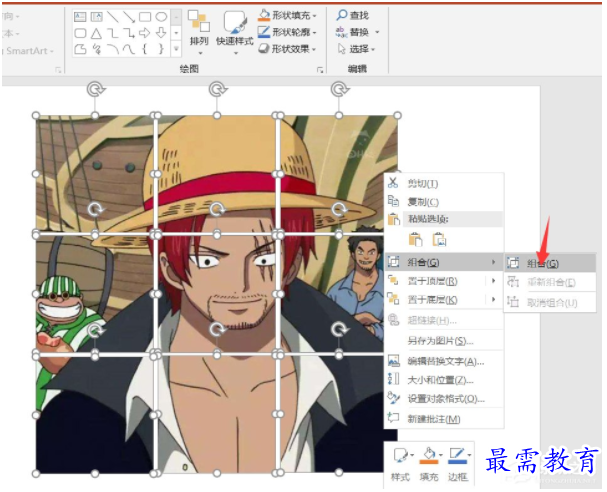Expand the 置于顶层 submenu arrow
This screenshot has height=492, width=607.
pyautogui.click(x=494, y=281)
